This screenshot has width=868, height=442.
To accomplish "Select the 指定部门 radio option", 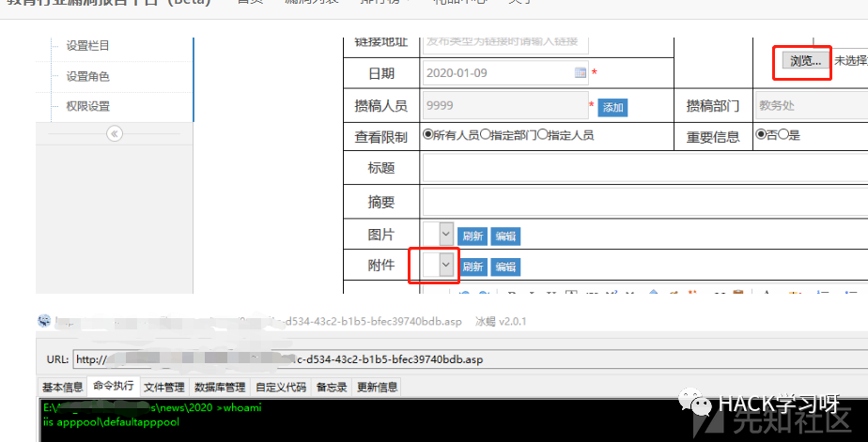I will pyautogui.click(x=485, y=134).
